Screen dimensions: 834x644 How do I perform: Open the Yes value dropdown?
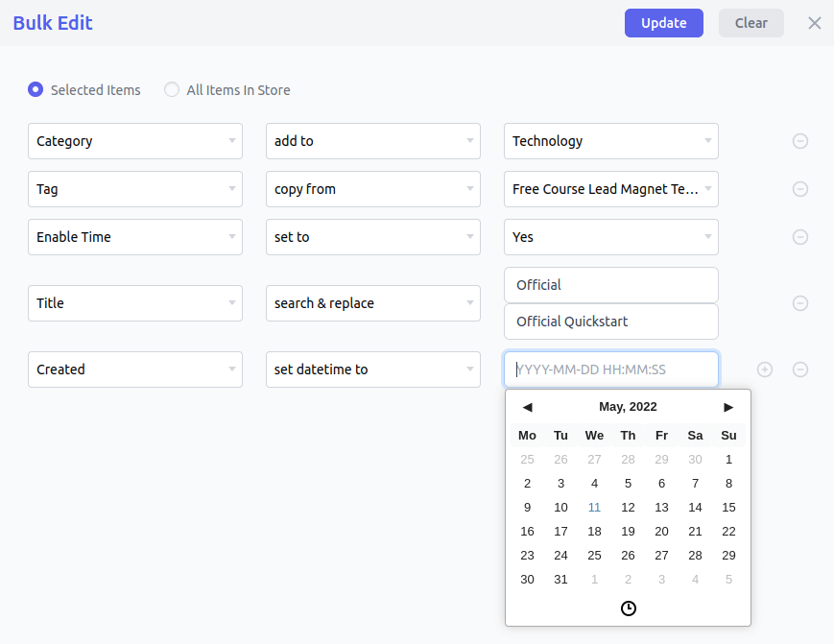point(611,237)
